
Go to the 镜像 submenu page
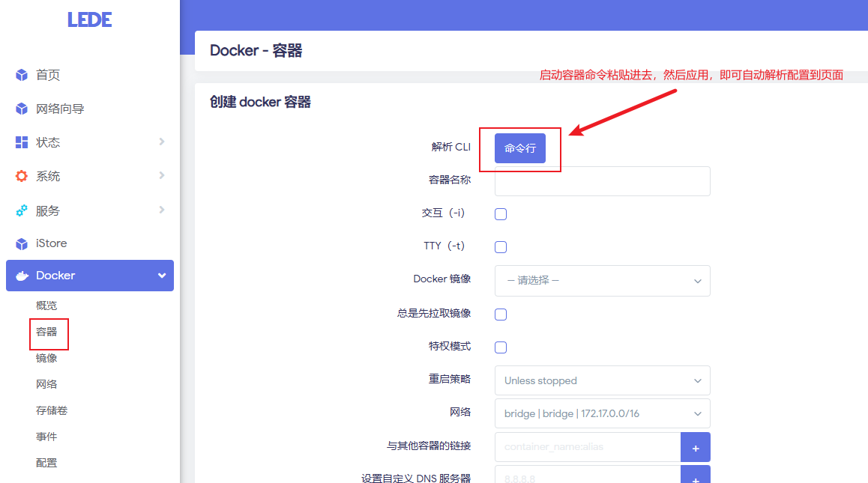coord(46,358)
